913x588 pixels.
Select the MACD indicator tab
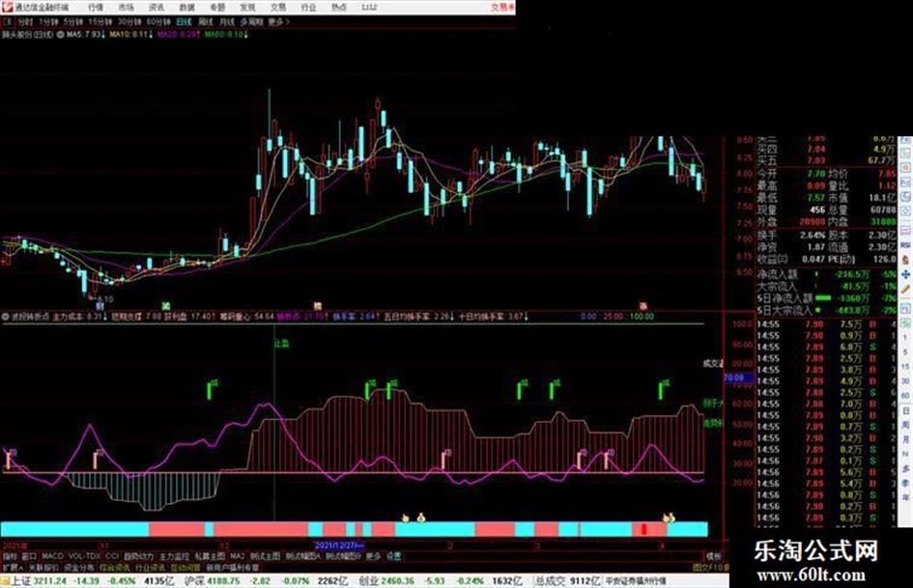(x=52, y=556)
